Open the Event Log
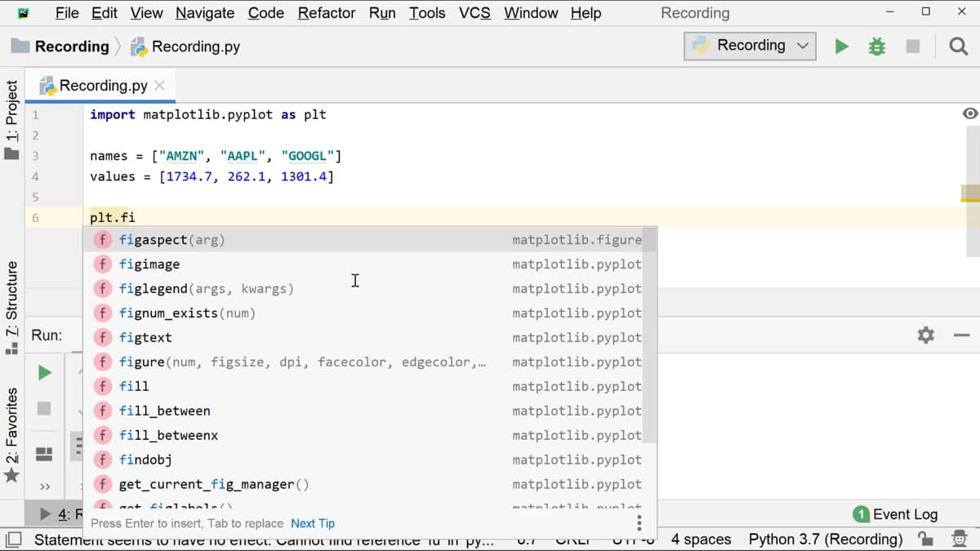980x551 pixels. tap(895, 514)
